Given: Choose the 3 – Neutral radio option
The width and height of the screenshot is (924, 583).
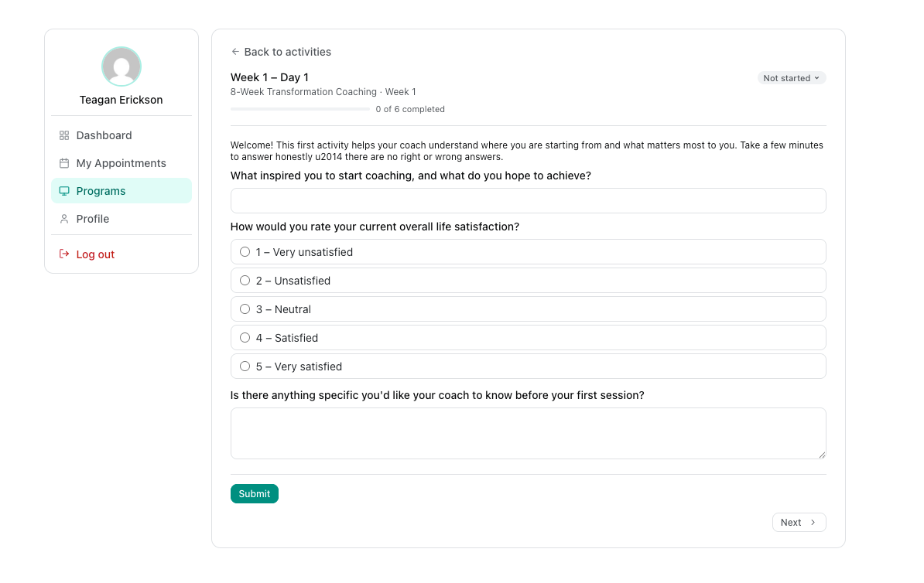Looking at the screenshot, I should point(245,309).
